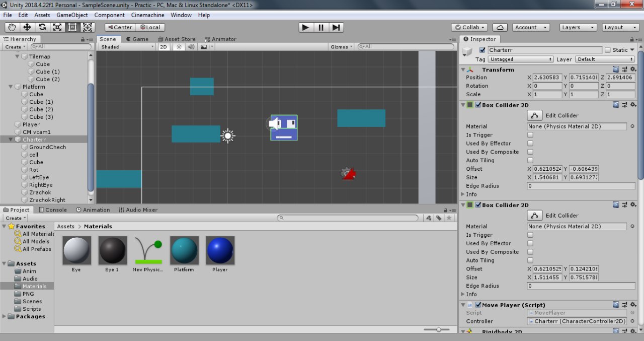Open the cloud services button

pos(500,27)
